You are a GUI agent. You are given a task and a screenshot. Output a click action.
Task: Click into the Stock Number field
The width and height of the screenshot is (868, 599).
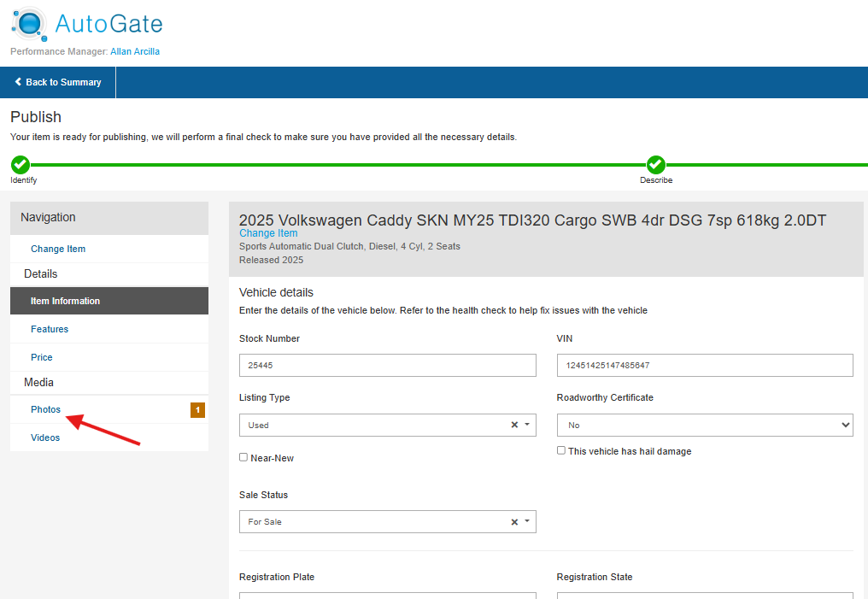[387, 365]
